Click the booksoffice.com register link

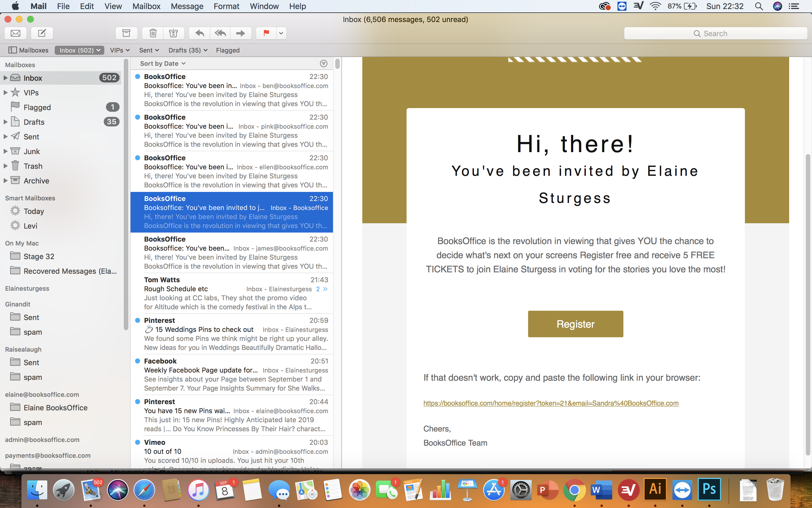[551, 403]
